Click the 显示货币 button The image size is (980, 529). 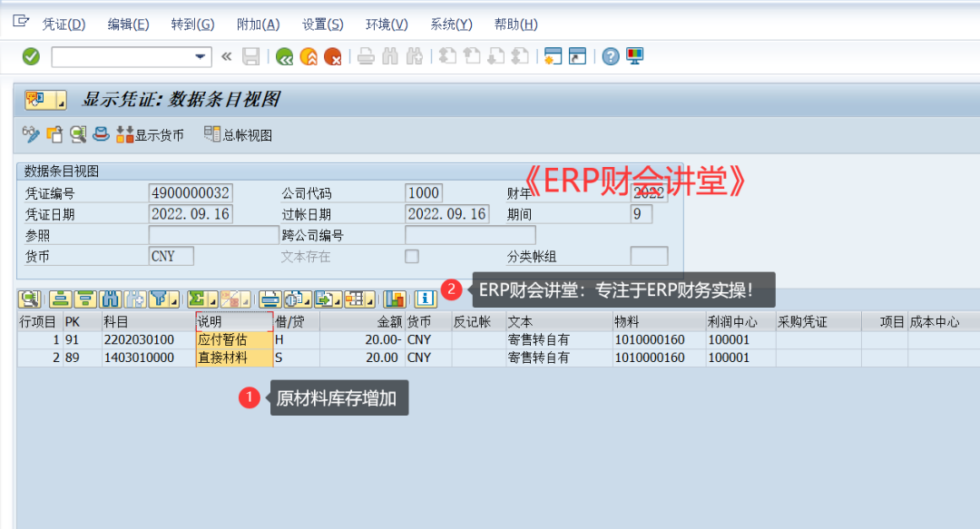tap(150, 135)
